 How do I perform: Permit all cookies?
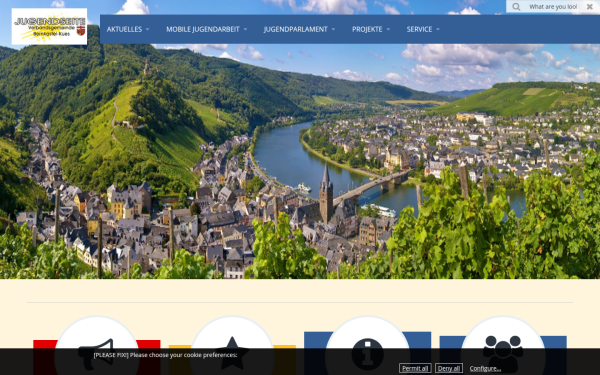(x=415, y=368)
